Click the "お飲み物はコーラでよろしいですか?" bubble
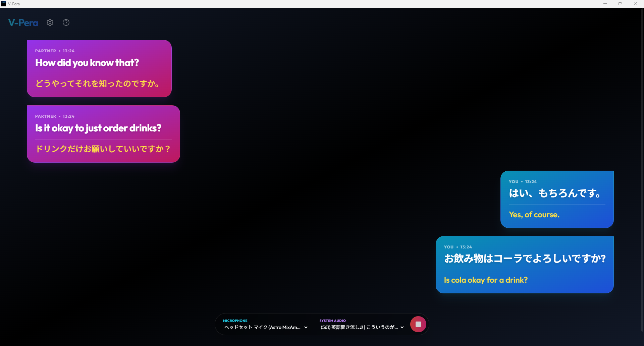This screenshot has height=346, width=644. pyautogui.click(x=525, y=258)
